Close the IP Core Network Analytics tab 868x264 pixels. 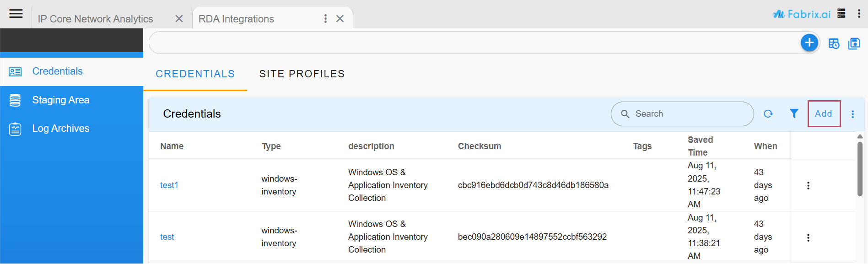pyautogui.click(x=179, y=19)
